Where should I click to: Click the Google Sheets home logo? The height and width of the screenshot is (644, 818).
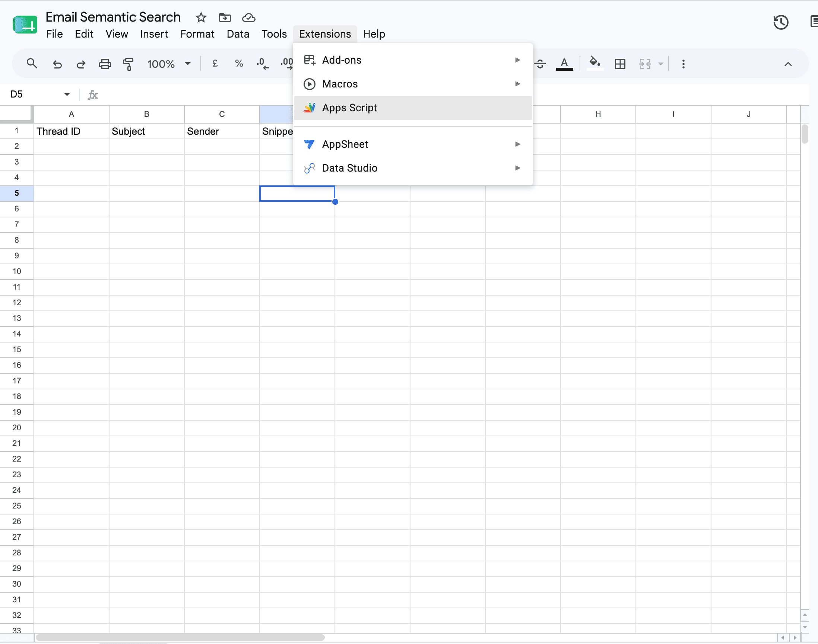25,25
